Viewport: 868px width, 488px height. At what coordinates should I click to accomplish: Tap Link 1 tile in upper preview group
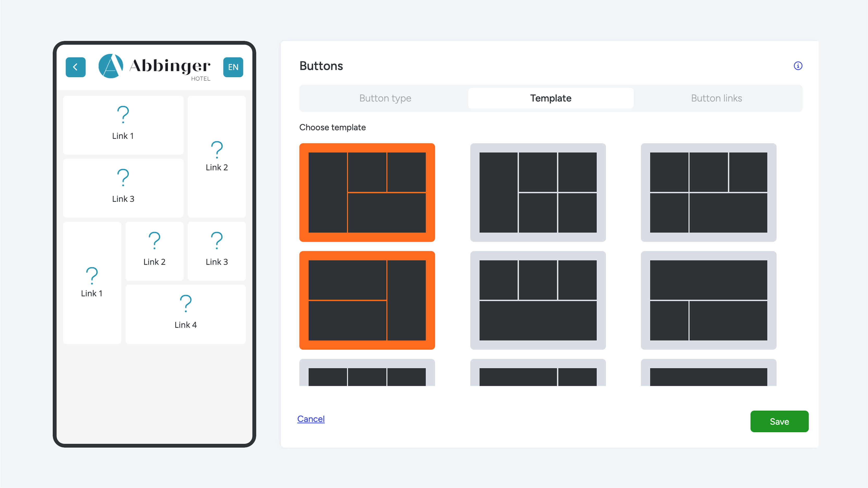(123, 125)
